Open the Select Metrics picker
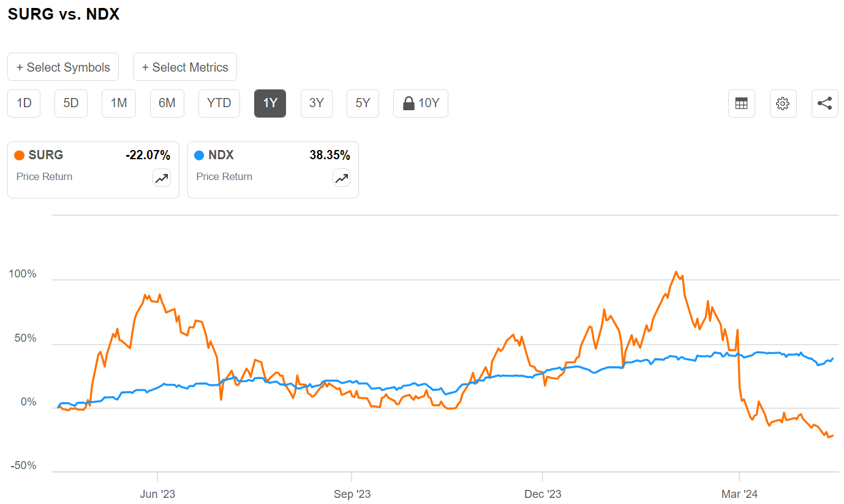The width and height of the screenshot is (844, 504). [x=185, y=67]
